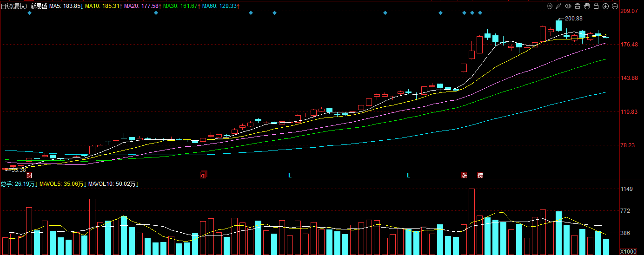This screenshot has height=255, width=644.
Task: Select the tallest red volume bar near 1149
Action: point(472,222)
